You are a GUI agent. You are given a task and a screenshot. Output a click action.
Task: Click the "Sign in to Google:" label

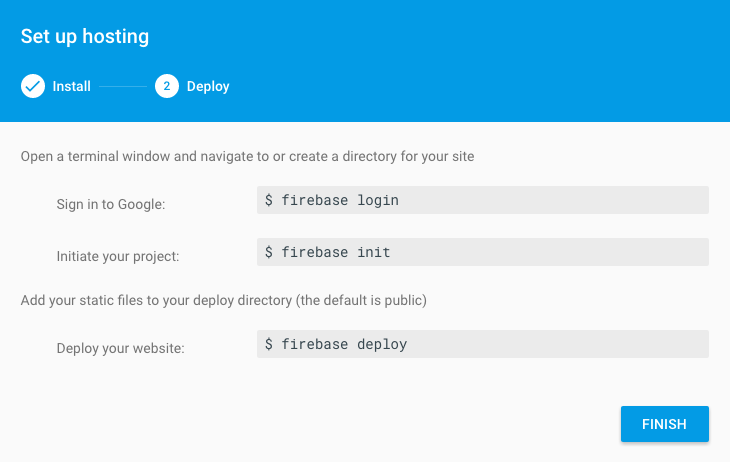[111, 204]
